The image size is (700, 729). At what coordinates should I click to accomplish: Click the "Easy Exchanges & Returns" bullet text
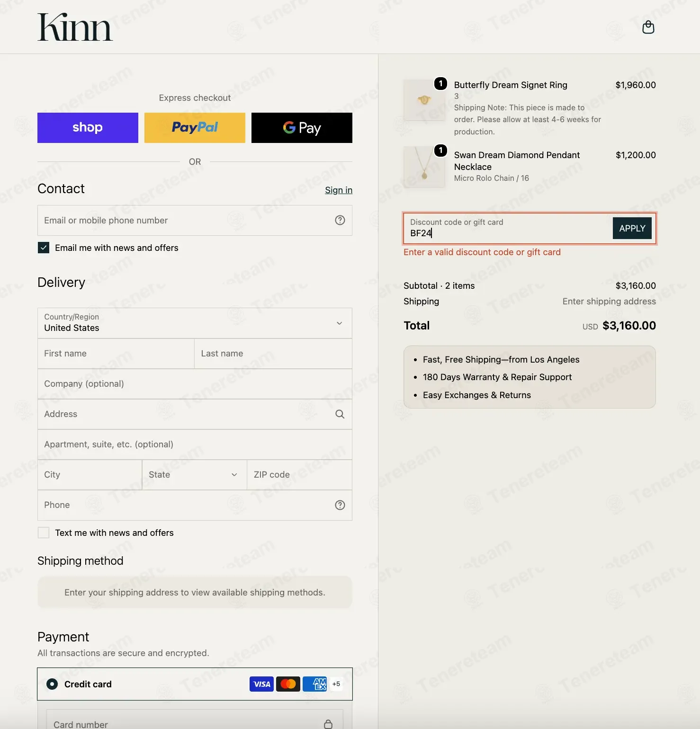[477, 395]
